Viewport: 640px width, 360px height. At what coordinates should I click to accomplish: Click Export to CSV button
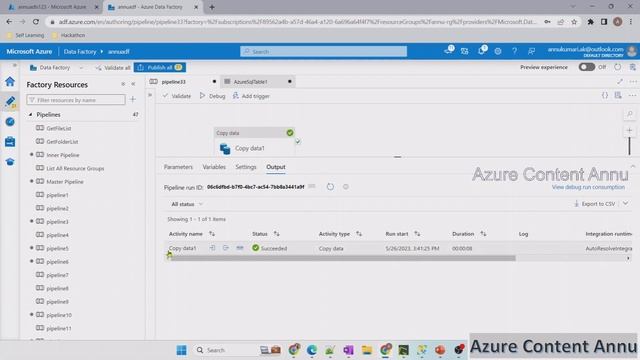pyautogui.click(x=594, y=204)
